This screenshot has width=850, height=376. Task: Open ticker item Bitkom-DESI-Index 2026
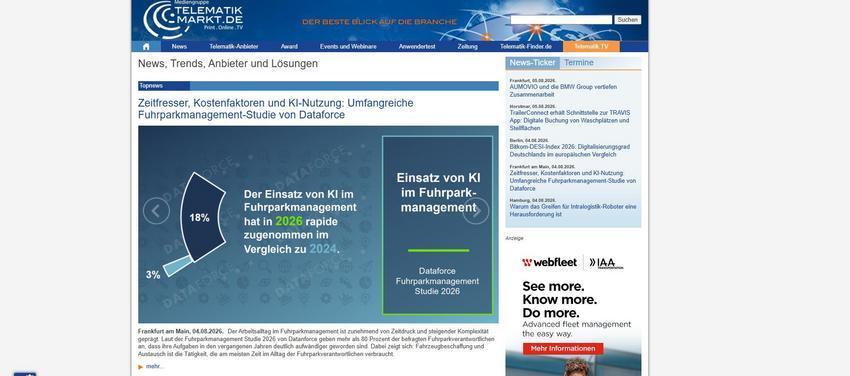pyautogui.click(x=569, y=151)
